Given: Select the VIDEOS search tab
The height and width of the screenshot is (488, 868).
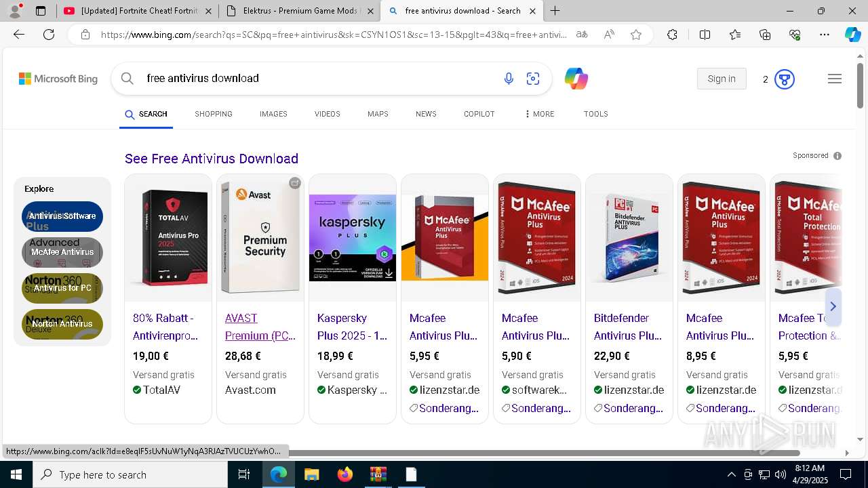Looking at the screenshot, I should pyautogui.click(x=328, y=114).
